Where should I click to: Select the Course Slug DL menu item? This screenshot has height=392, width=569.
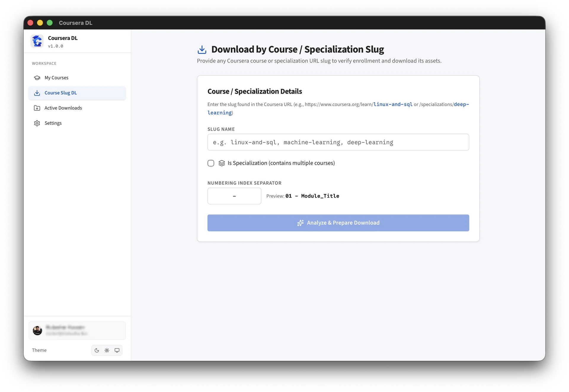[x=77, y=93]
